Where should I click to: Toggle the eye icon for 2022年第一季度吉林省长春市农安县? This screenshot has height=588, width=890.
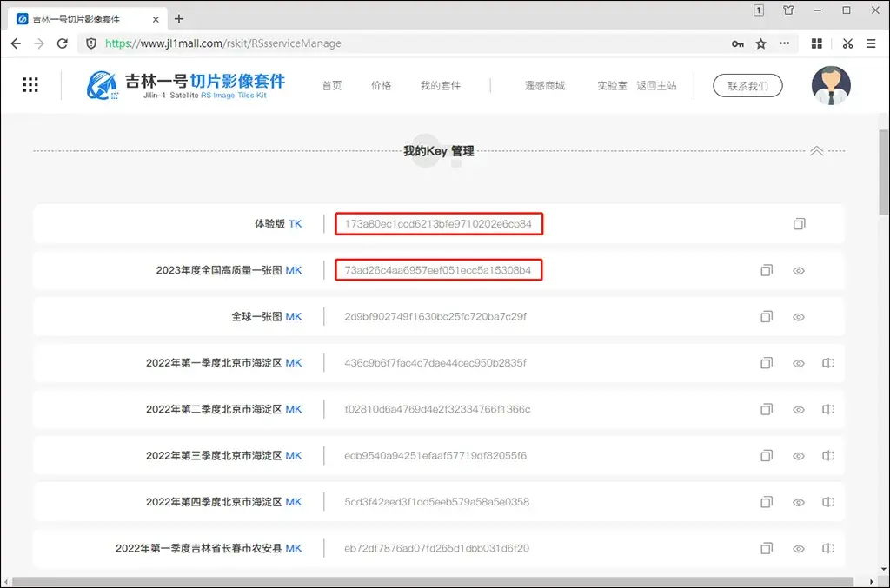click(x=799, y=548)
